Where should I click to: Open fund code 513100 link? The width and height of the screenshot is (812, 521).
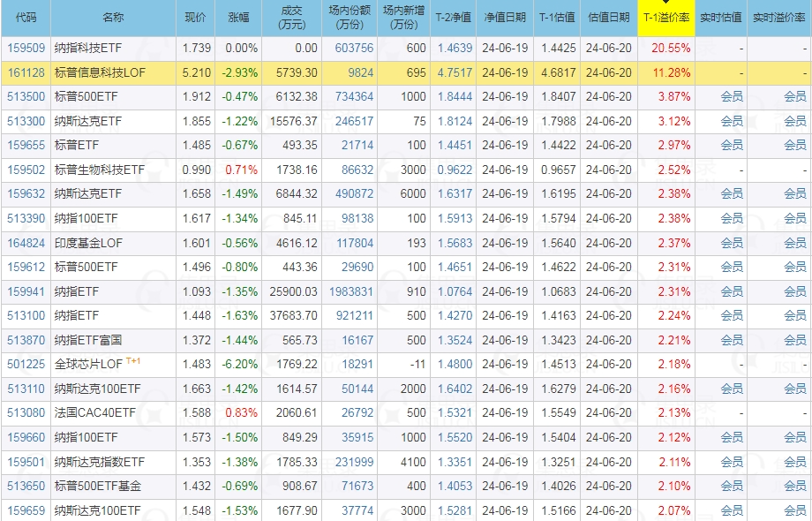point(26,315)
